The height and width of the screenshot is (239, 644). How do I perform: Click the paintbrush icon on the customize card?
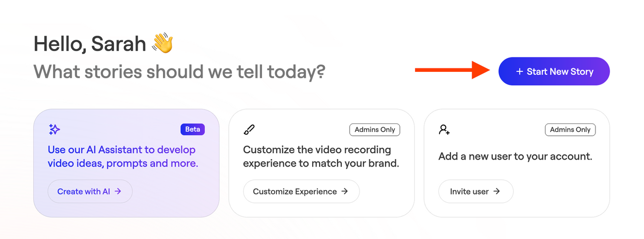(x=249, y=130)
